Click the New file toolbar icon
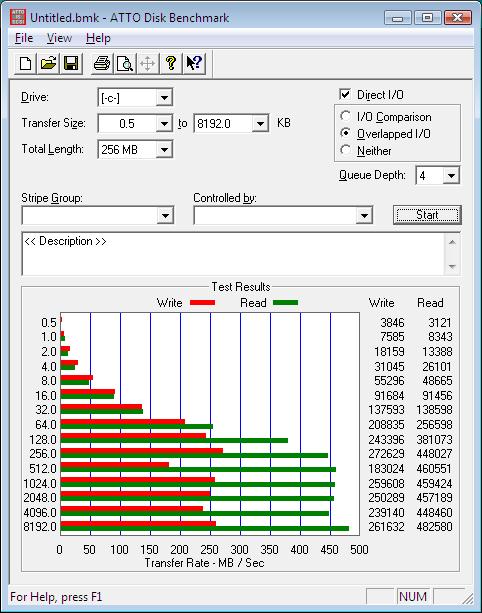The width and height of the screenshot is (482, 613). click(25, 63)
